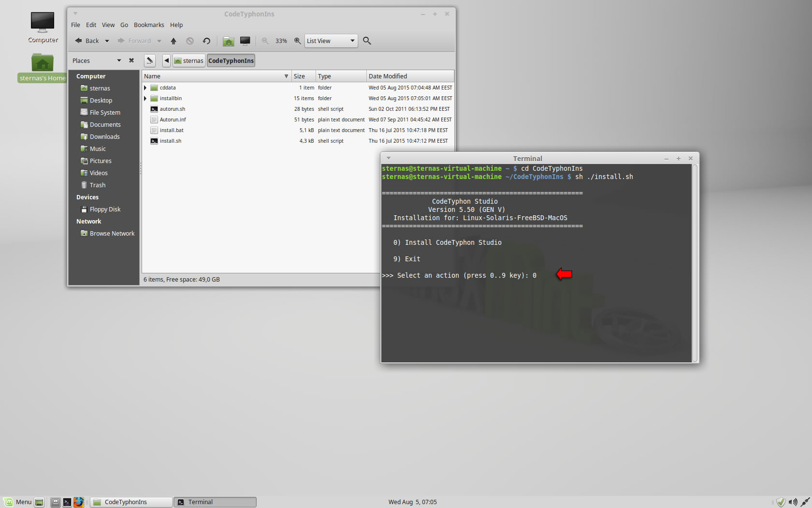Toggle the path edit pencil button

coord(150,60)
